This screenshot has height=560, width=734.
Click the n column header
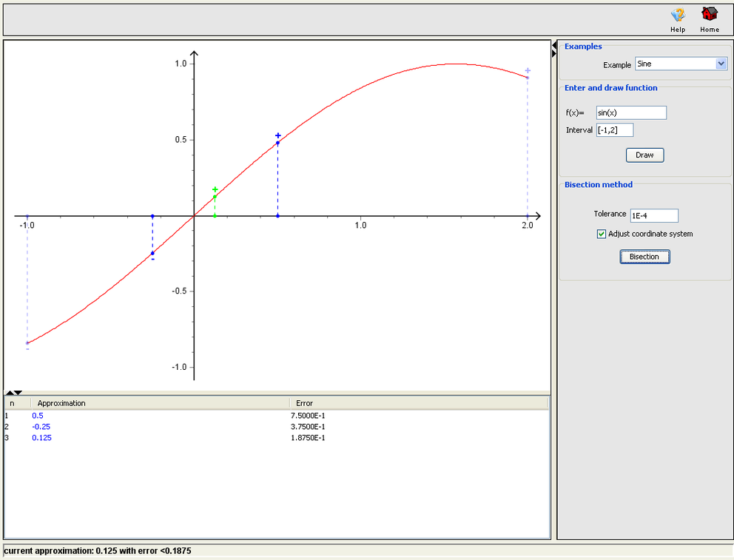click(17, 403)
